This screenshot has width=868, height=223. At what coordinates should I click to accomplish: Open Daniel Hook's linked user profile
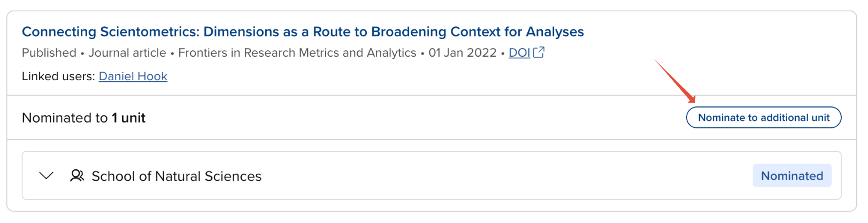coord(133,76)
